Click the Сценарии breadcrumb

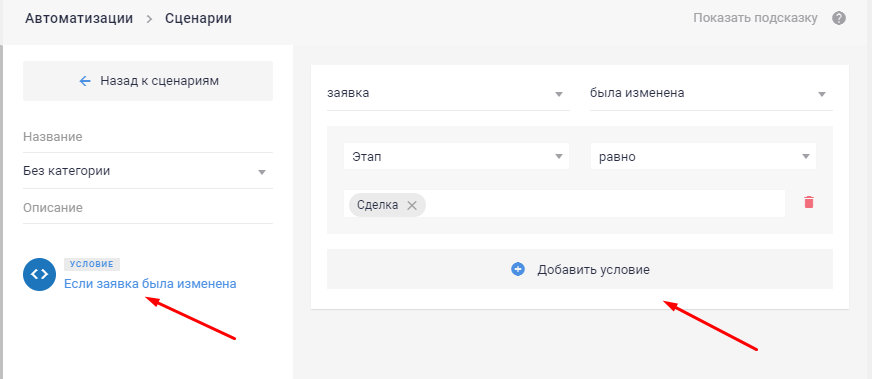[199, 18]
